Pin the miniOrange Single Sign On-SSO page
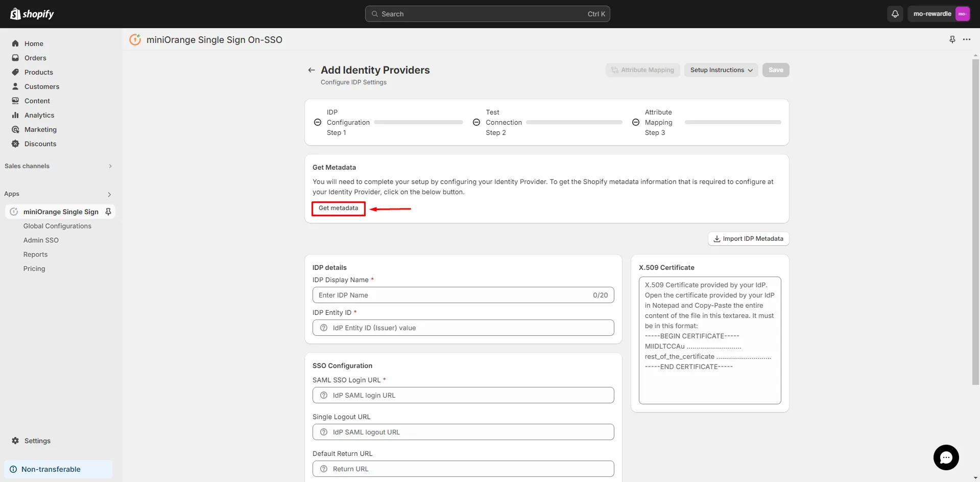Image resolution: width=980 pixels, height=482 pixels. [952, 39]
